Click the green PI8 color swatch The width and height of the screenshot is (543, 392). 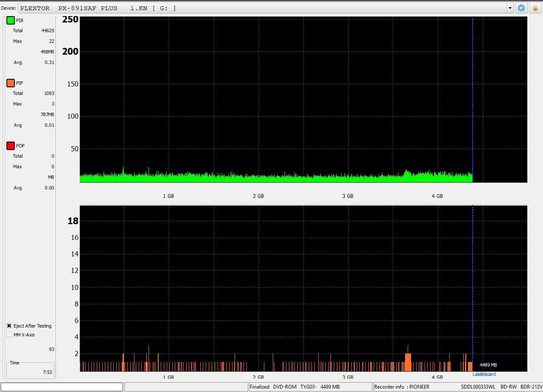[11, 20]
